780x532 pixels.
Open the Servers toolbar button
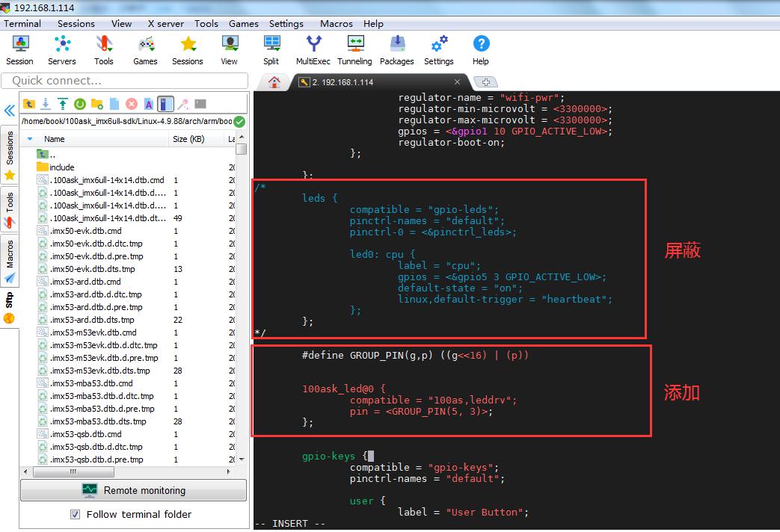(x=61, y=50)
